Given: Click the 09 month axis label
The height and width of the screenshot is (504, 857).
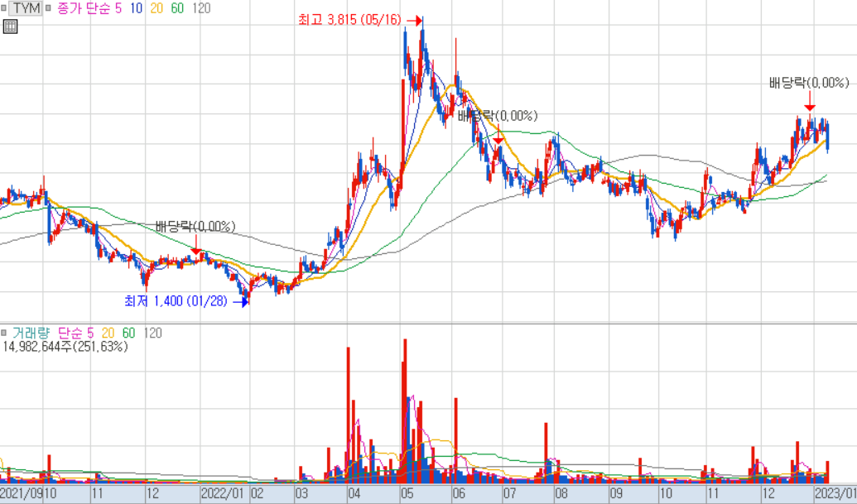Looking at the screenshot, I should 617,493.
